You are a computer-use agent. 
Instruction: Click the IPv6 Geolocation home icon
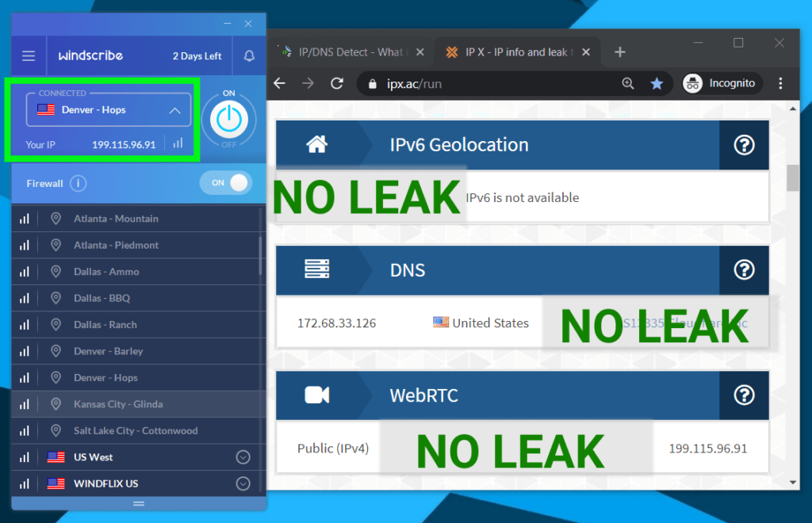coord(317,144)
